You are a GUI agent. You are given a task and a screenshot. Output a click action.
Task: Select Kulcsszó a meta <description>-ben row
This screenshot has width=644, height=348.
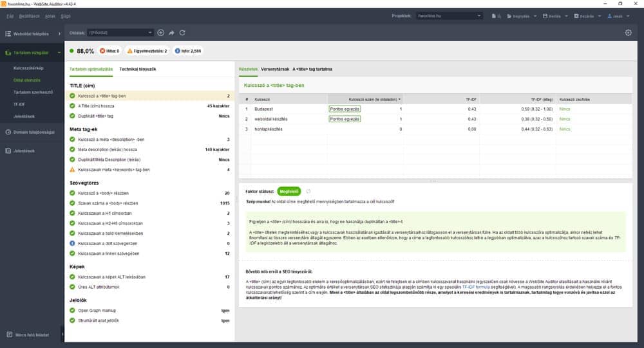[x=149, y=140]
